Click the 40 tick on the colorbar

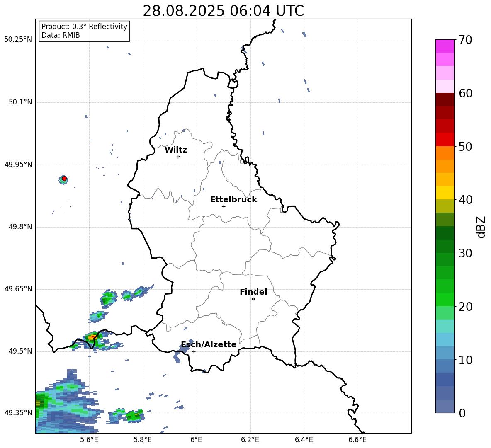465,200
